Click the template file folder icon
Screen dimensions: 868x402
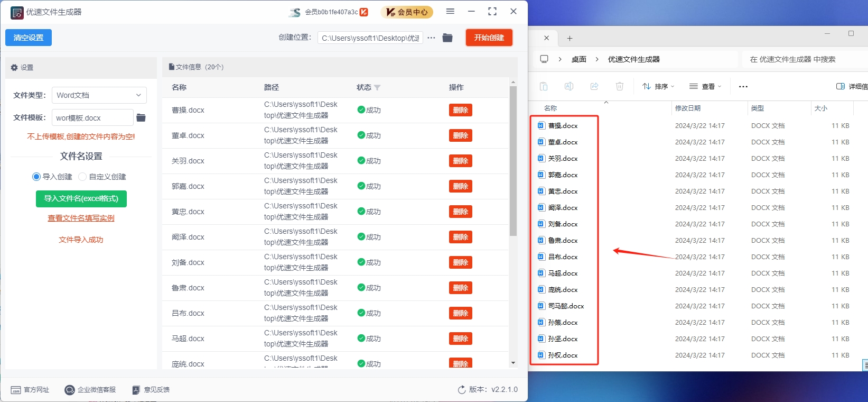click(x=141, y=117)
